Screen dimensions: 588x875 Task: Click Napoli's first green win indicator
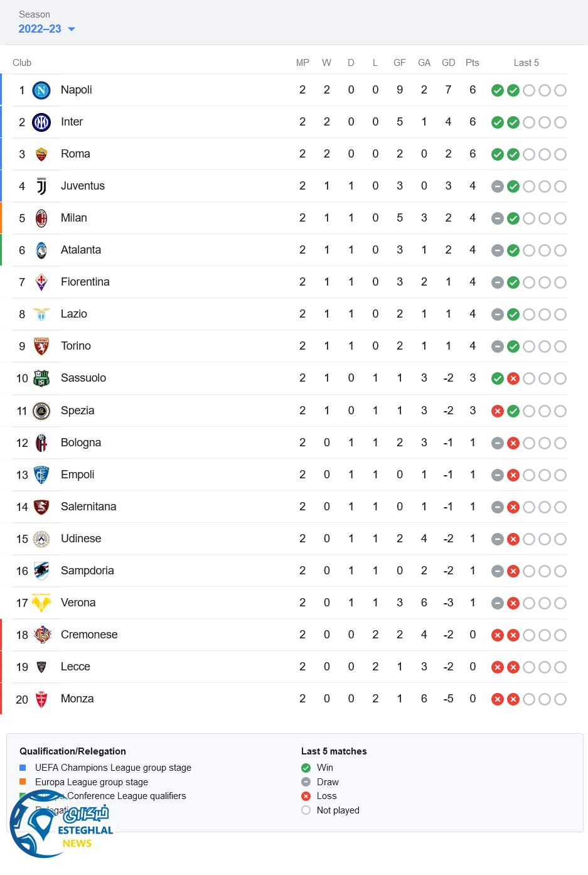coord(498,90)
